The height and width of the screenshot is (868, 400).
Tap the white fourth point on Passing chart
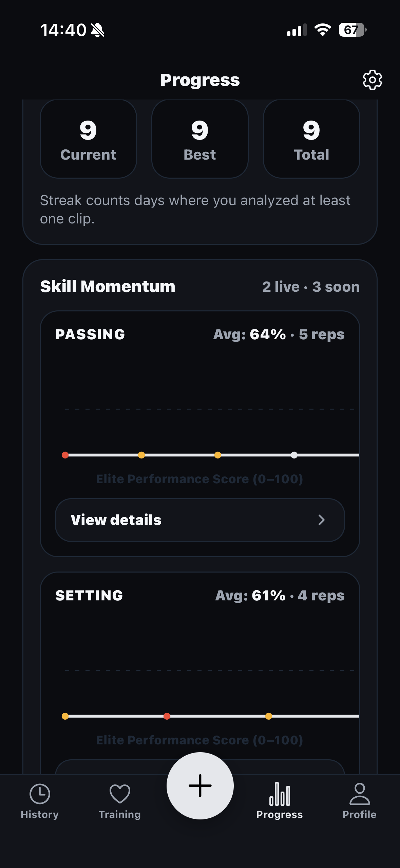pyautogui.click(x=294, y=455)
